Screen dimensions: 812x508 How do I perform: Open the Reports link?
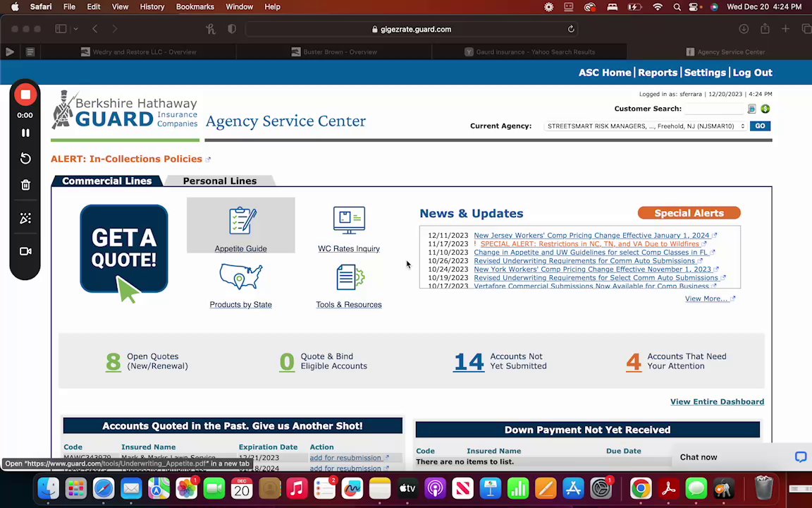[658, 73]
